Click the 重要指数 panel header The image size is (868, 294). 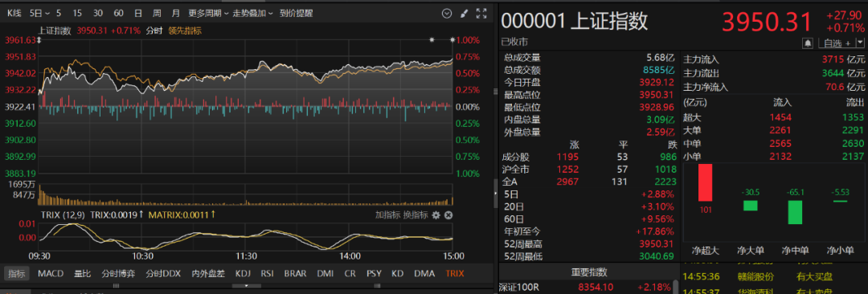coord(589,272)
